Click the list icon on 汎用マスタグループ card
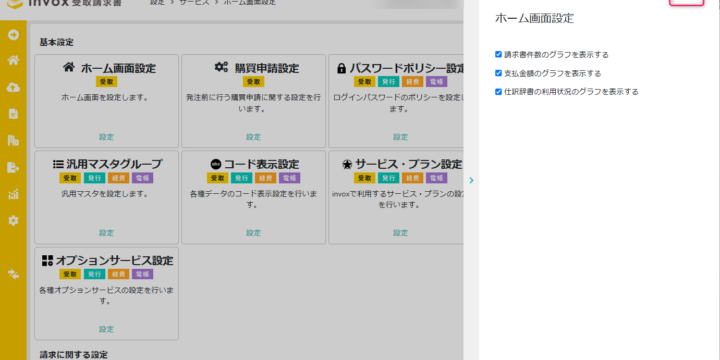Image resolution: width=720 pixels, height=360 pixels. [x=58, y=164]
